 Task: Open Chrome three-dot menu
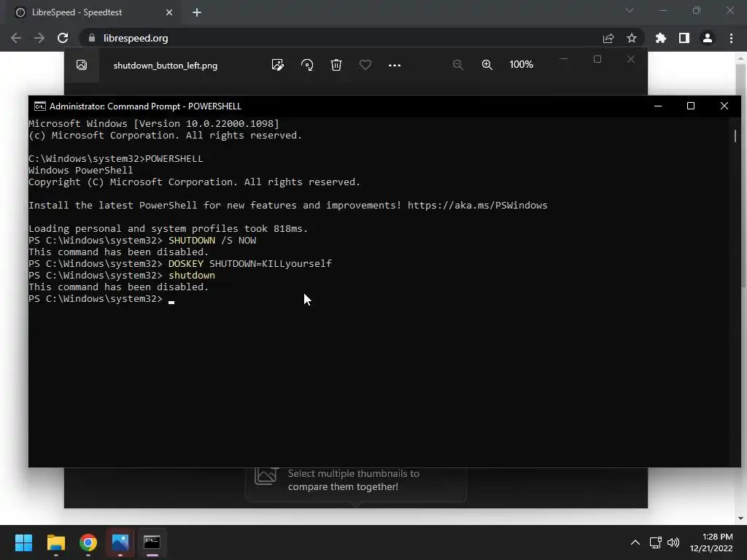[731, 38]
